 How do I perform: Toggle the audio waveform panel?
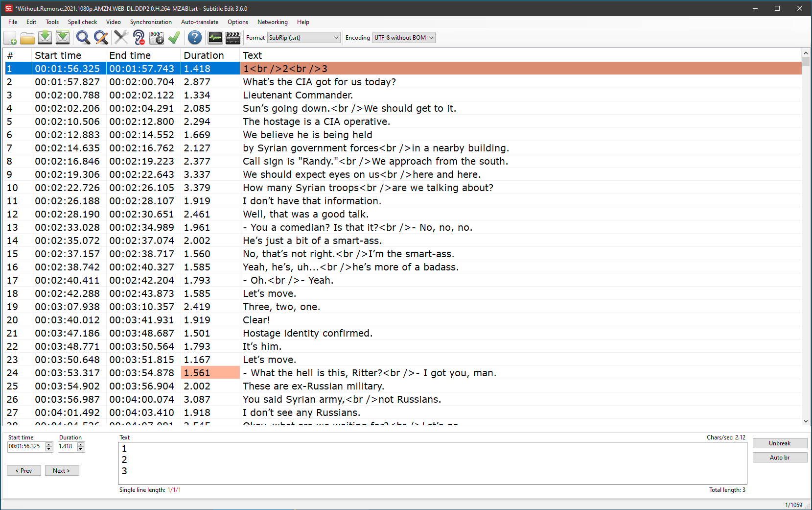[215, 37]
